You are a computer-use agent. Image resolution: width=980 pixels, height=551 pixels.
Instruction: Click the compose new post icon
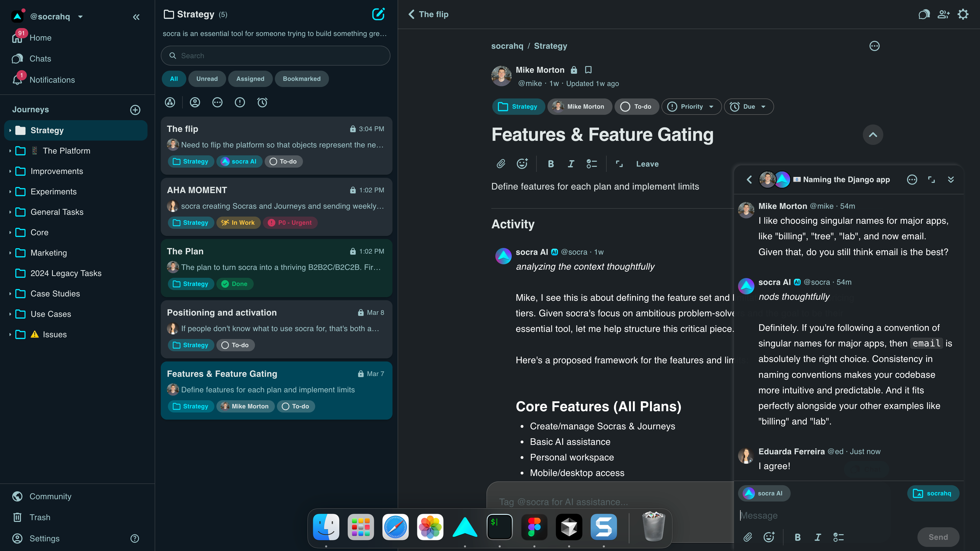coord(378,15)
